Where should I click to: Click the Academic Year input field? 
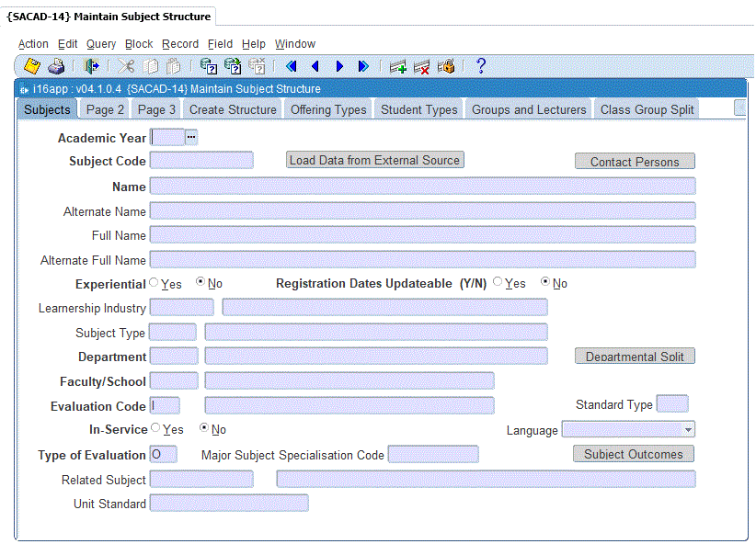(167, 137)
